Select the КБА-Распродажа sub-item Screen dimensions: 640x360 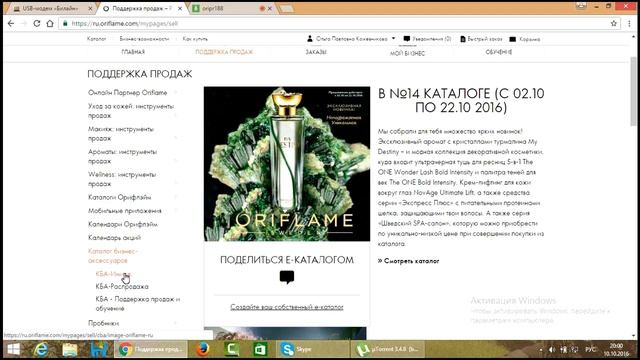coord(122,287)
